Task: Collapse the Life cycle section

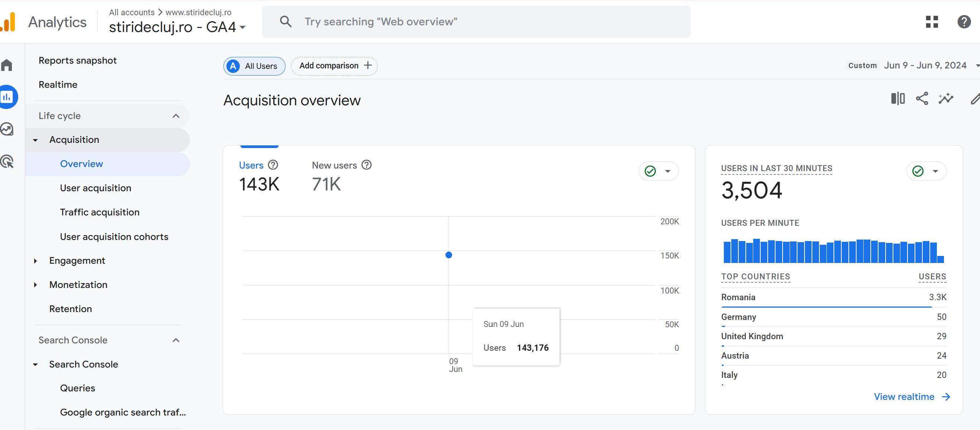Action: tap(175, 116)
